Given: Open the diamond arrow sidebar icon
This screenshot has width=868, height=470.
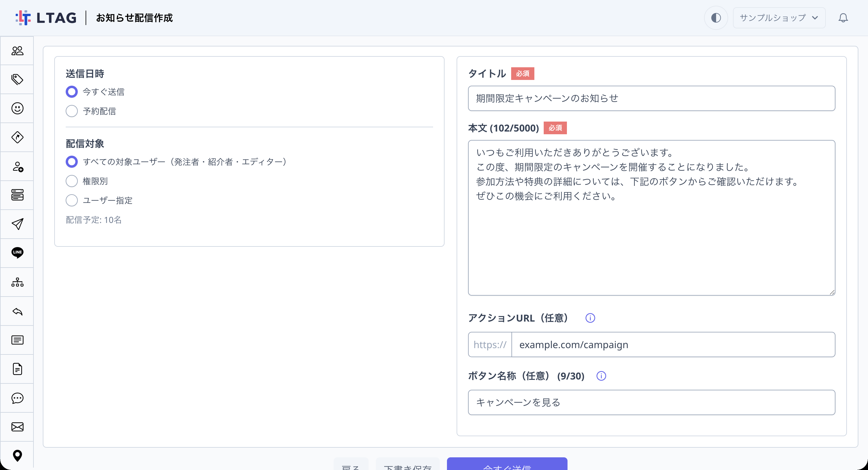Looking at the screenshot, I should point(17,137).
